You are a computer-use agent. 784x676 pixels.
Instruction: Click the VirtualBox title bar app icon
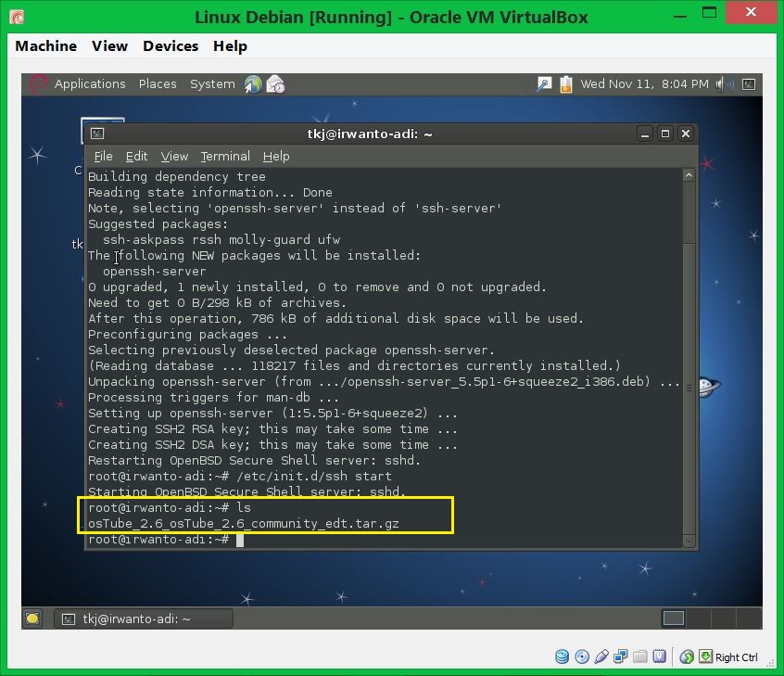[17, 18]
